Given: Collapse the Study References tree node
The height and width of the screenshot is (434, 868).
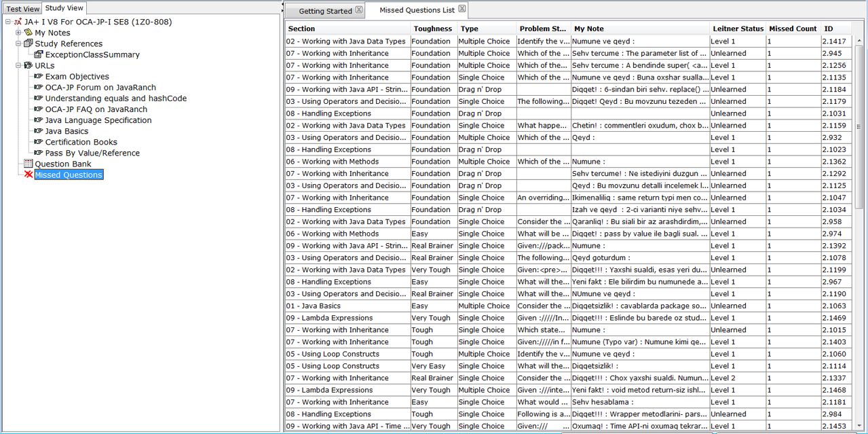Looking at the screenshot, I should coord(18,43).
